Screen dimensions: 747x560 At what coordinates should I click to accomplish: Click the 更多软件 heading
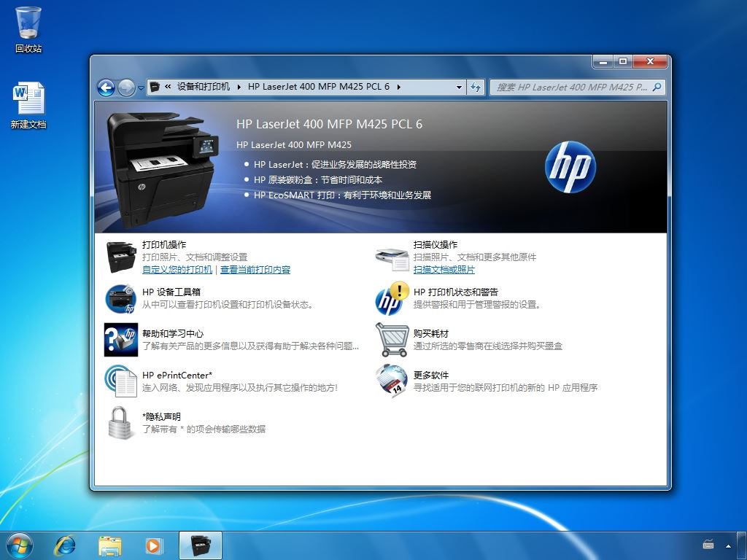pyautogui.click(x=431, y=376)
